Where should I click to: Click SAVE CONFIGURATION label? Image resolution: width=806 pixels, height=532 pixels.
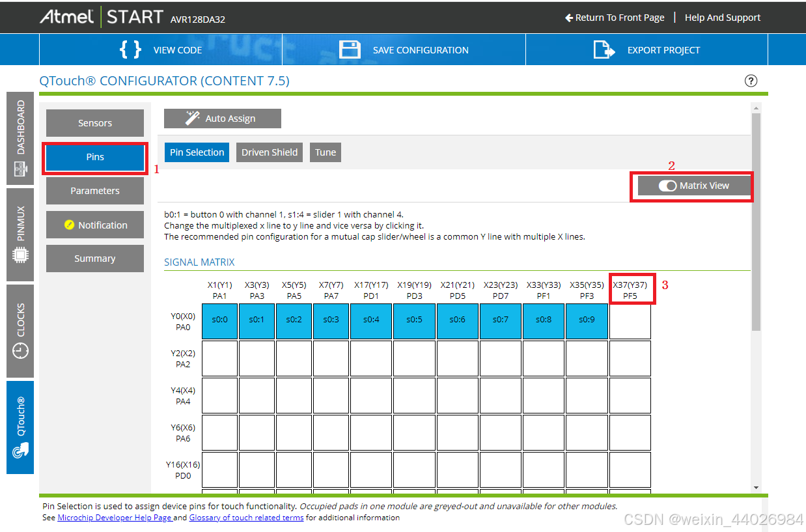click(x=421, y=50)
